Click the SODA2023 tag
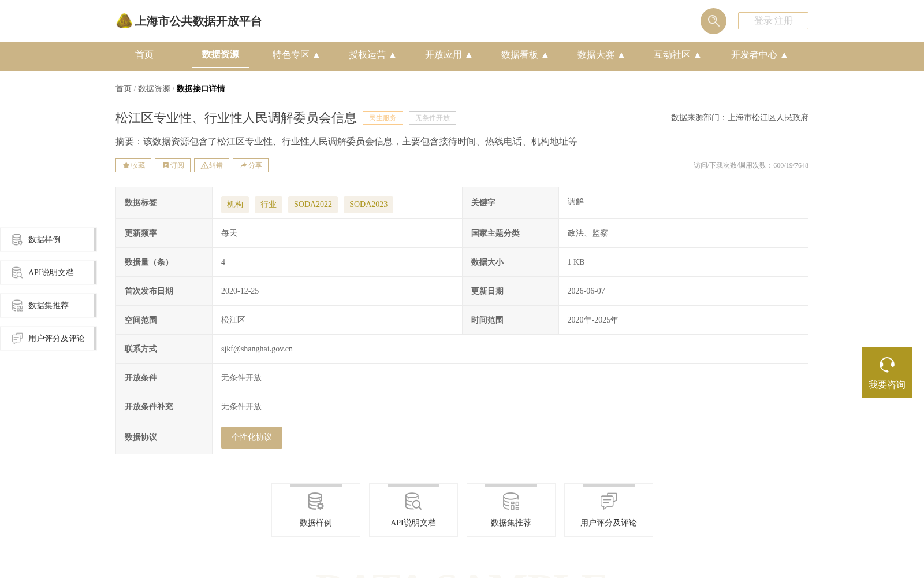924x578 pixels. tap(368, 205)
